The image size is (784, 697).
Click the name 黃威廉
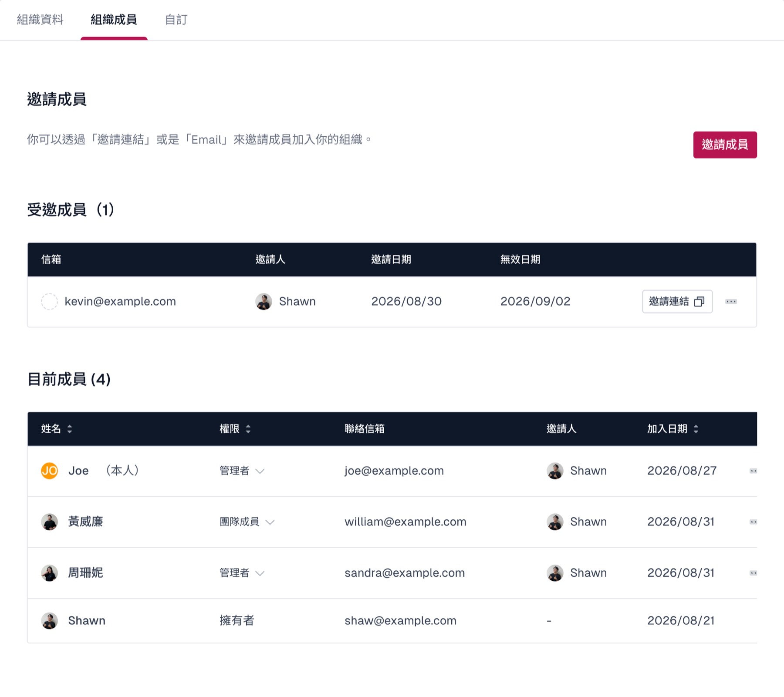85,522
